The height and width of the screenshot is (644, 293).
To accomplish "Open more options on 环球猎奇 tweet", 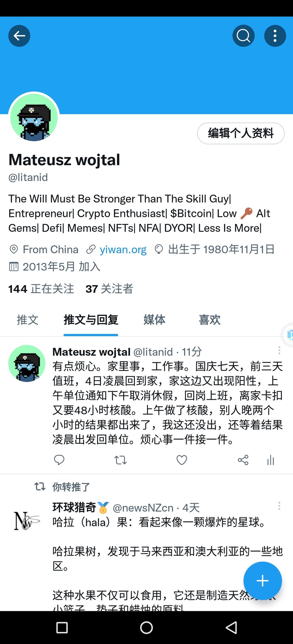I will coord(279,506).
